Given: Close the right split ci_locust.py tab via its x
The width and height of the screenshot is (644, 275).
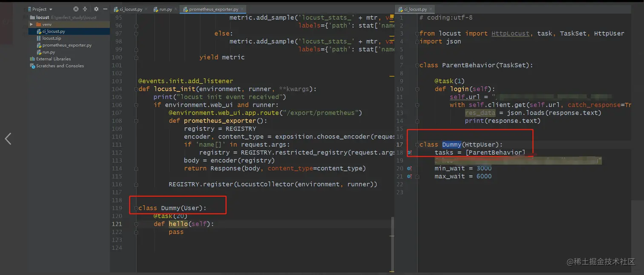Looking at the screenshot, I should coord(431,9).
